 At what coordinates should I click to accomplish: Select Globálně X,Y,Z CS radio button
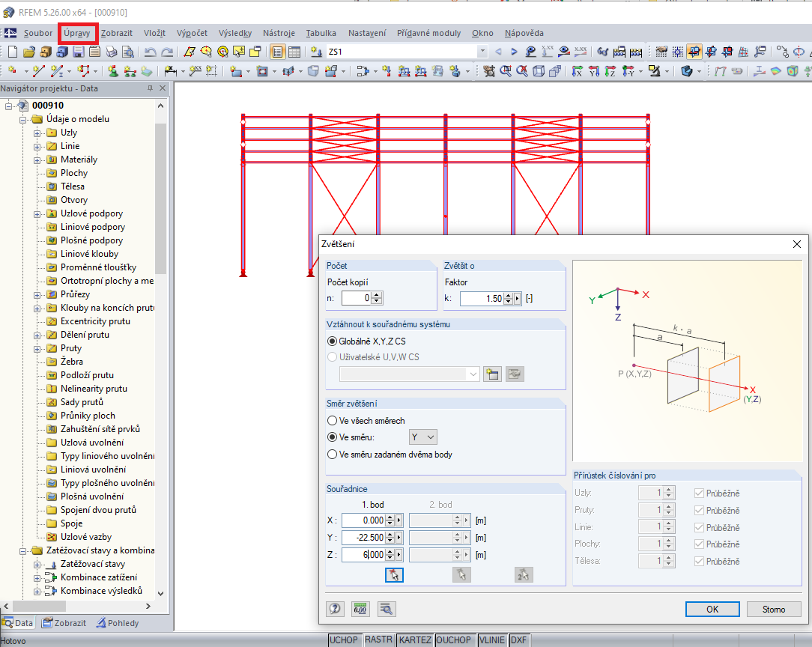pyautogui.click(x=333, y=341)
